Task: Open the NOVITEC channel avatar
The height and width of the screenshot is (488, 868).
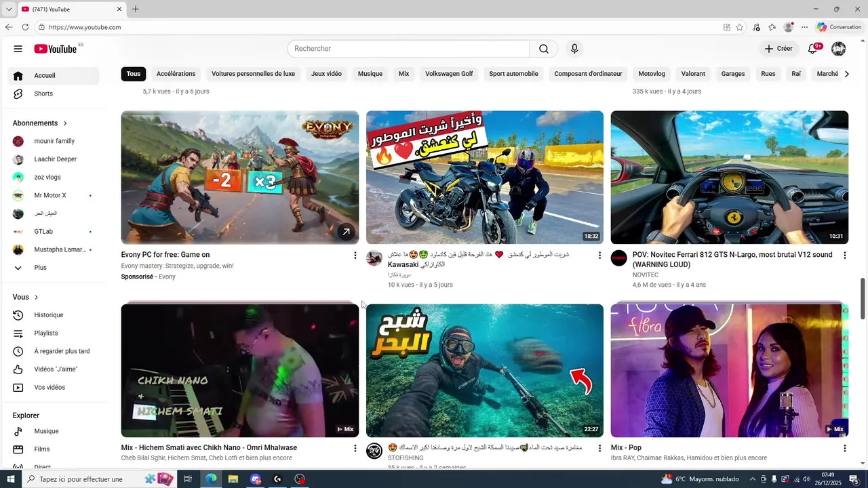Action: 619,258
